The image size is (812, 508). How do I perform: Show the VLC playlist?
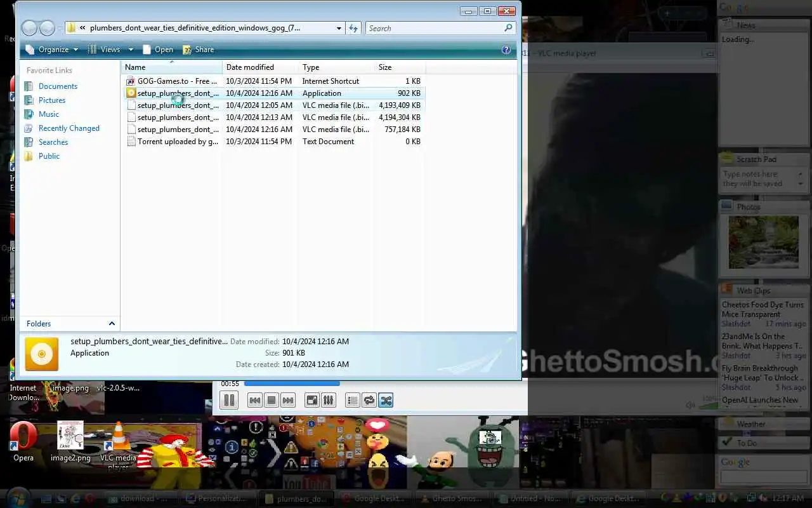(x=353, y=400)
